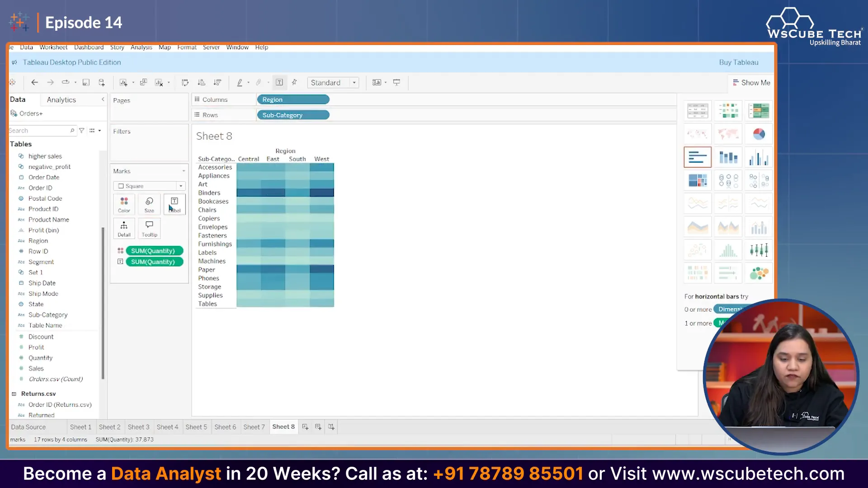Open the Show/Hide Cards dropdown arrow
This screenshot has width=868, height=488.
[x=386, y=83]
